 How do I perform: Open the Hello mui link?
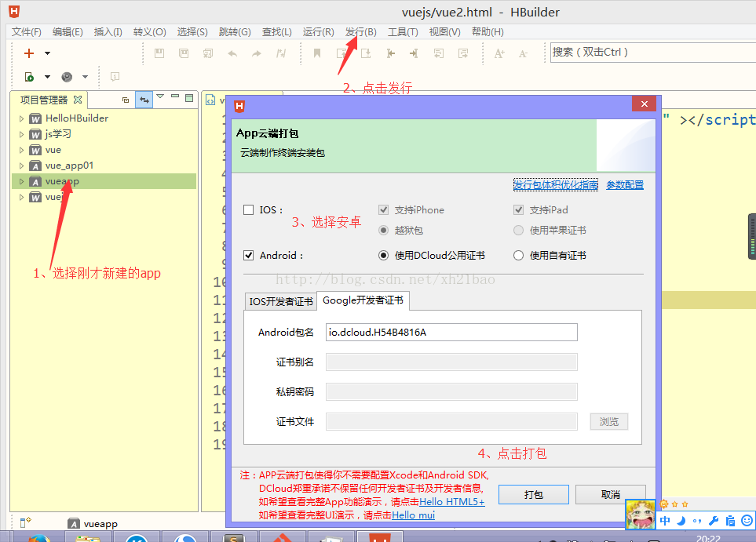(x=413, y=515)
